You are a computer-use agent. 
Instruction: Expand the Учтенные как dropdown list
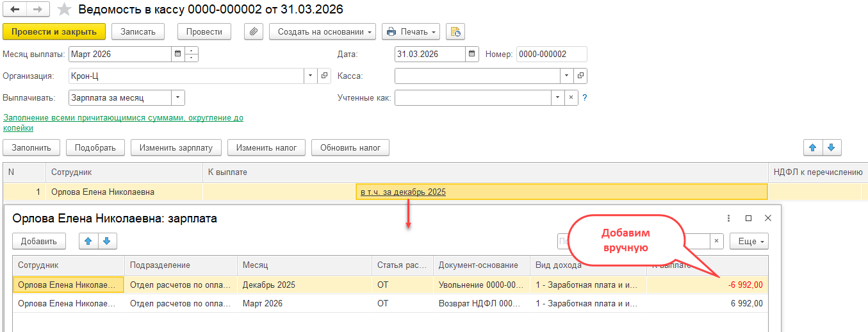pos(557,97)
